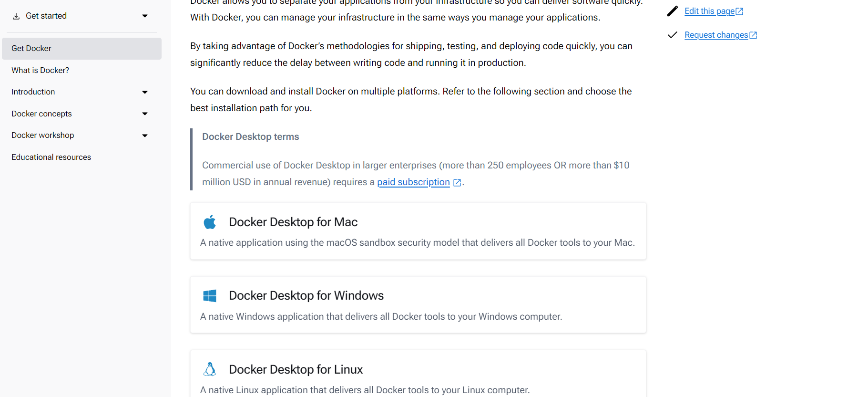
Task: Click external-link icon after paid subscription
Action: [x=457, y=182]
